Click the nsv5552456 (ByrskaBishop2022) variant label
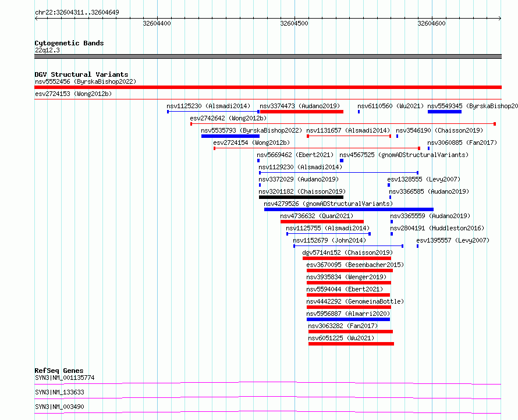 pyautogui.click(x=86, y=81)
